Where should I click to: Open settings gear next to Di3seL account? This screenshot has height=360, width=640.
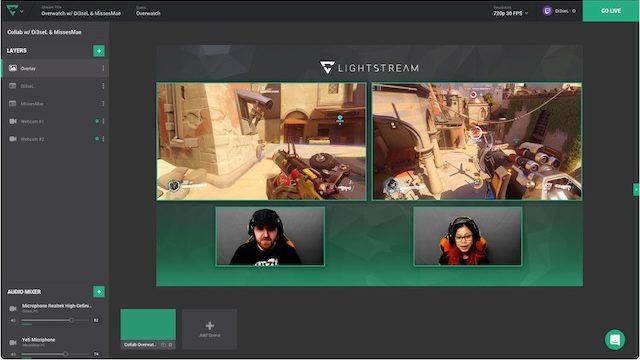coord(574,11)
